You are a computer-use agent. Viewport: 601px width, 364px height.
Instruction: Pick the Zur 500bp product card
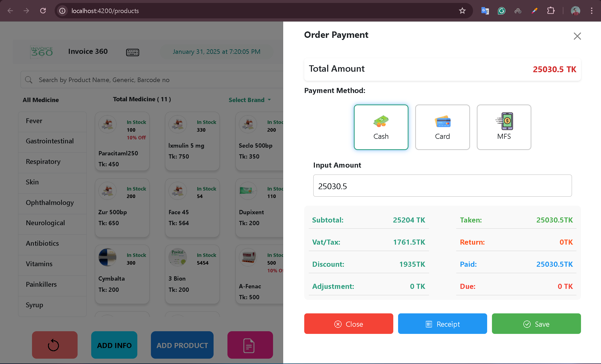click(x=122, y=208)
